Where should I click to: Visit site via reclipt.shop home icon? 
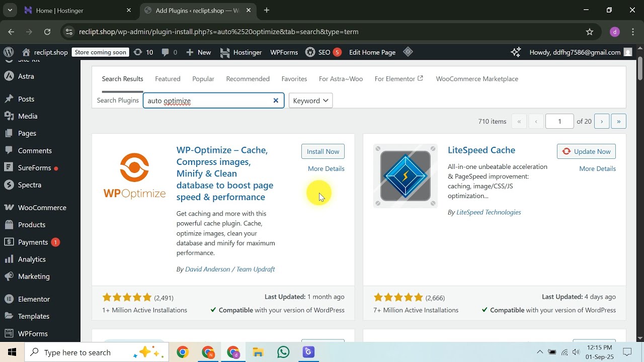(x=45, y=52)
